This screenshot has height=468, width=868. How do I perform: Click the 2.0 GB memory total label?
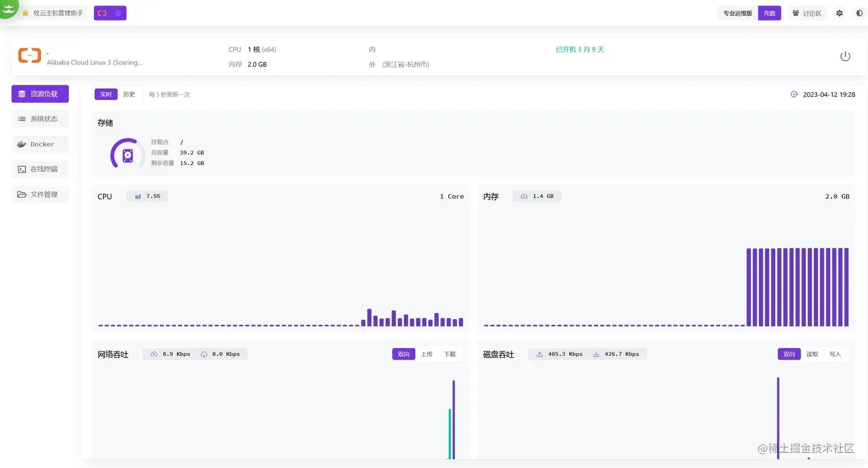837,196
